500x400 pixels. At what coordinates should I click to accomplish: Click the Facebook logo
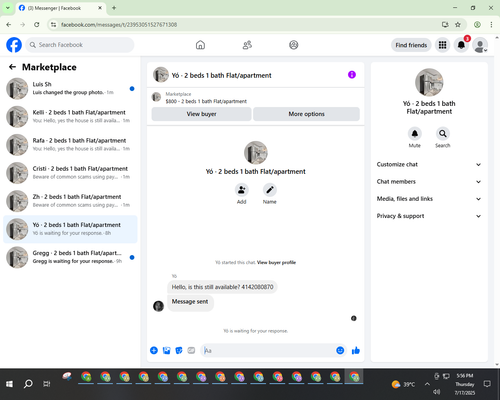click(14, 45)
